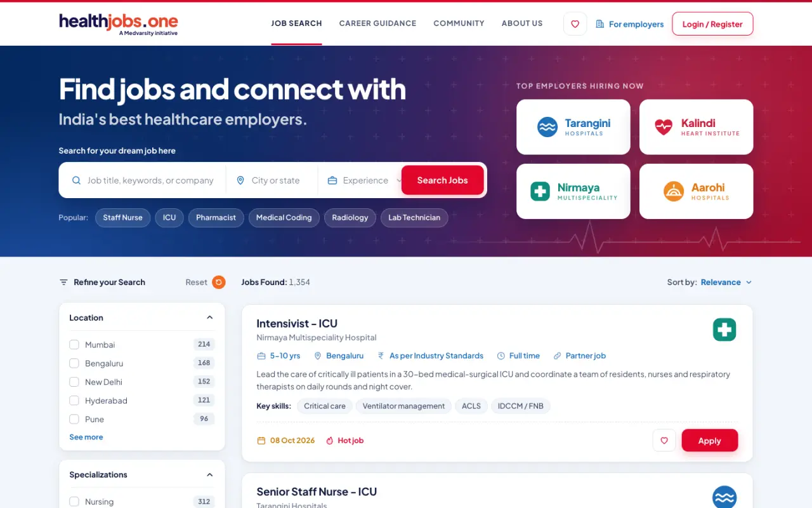
Task: Save the Intensivist - ICU job with heart icon
Action: [664, 440]
